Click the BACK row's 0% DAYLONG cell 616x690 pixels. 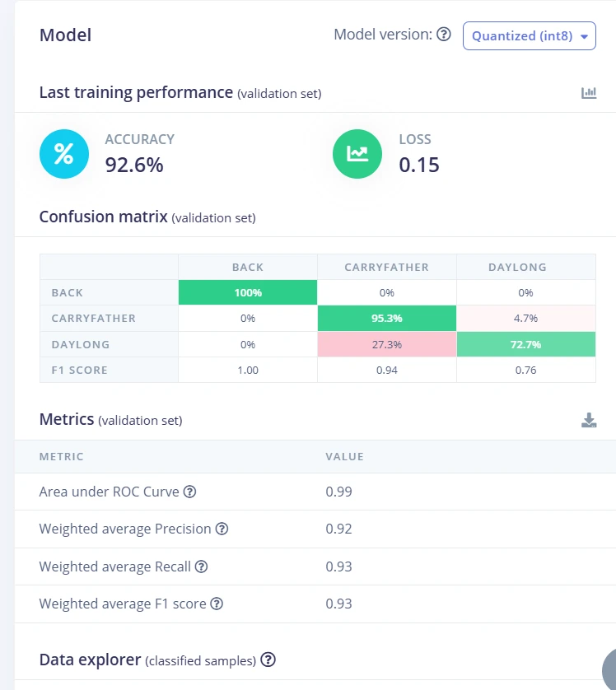[x=525, y=292]
